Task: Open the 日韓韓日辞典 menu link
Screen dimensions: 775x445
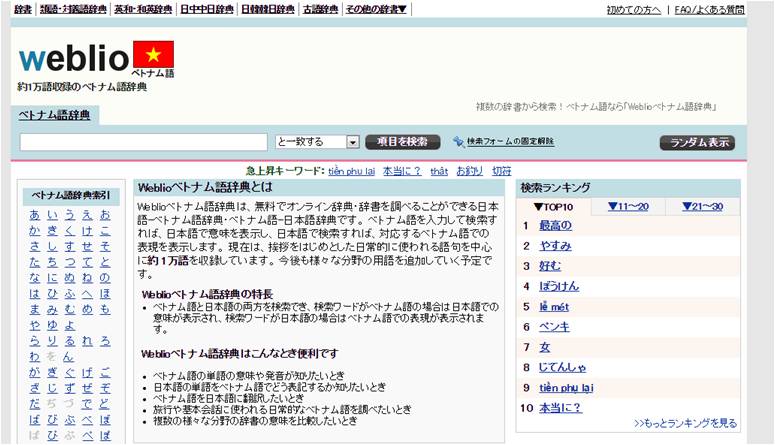Action: point(268,9)
